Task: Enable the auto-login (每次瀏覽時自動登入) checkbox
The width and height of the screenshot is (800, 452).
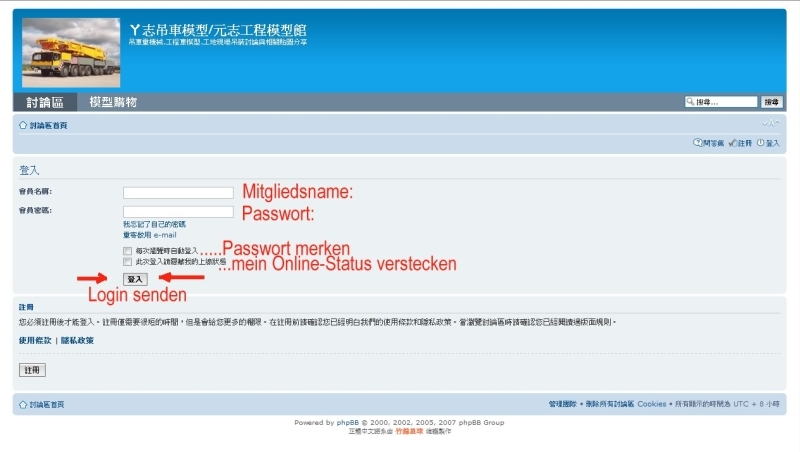Action: tap(127, 250)
